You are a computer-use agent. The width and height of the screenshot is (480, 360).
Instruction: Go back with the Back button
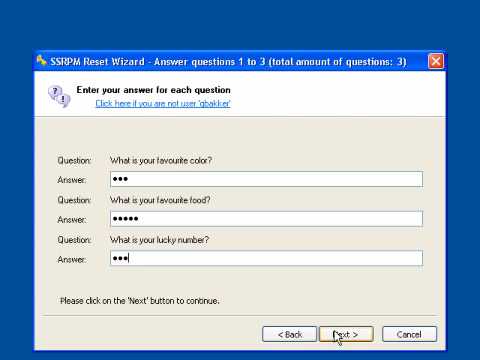289,334
